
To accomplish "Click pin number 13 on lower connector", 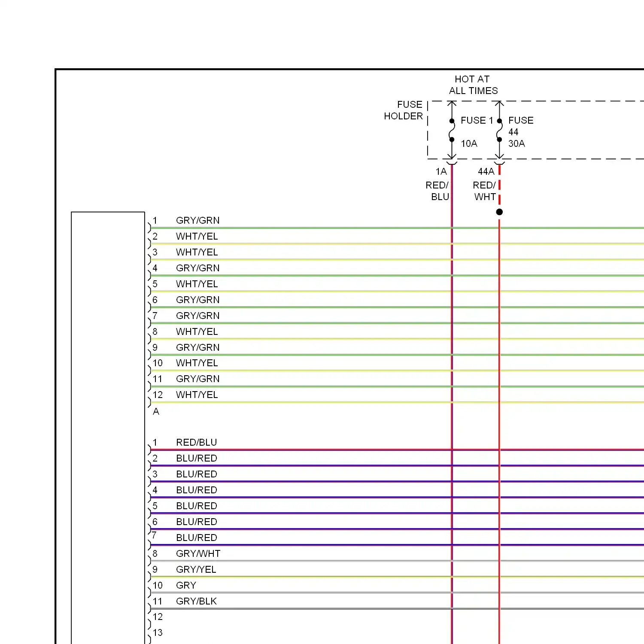I will (158, 632).
